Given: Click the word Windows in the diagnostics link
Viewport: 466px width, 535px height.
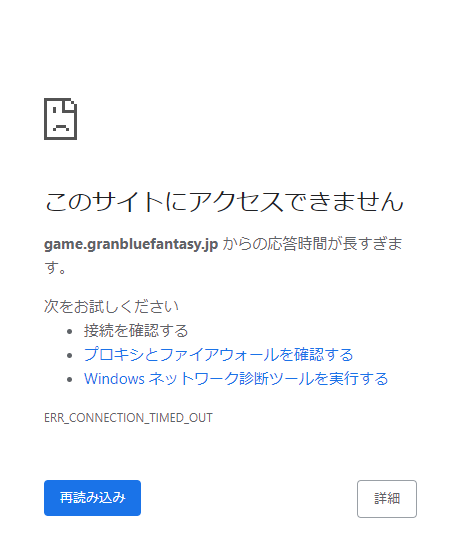Looking at the screenshot, I should (x=114, y=379).
